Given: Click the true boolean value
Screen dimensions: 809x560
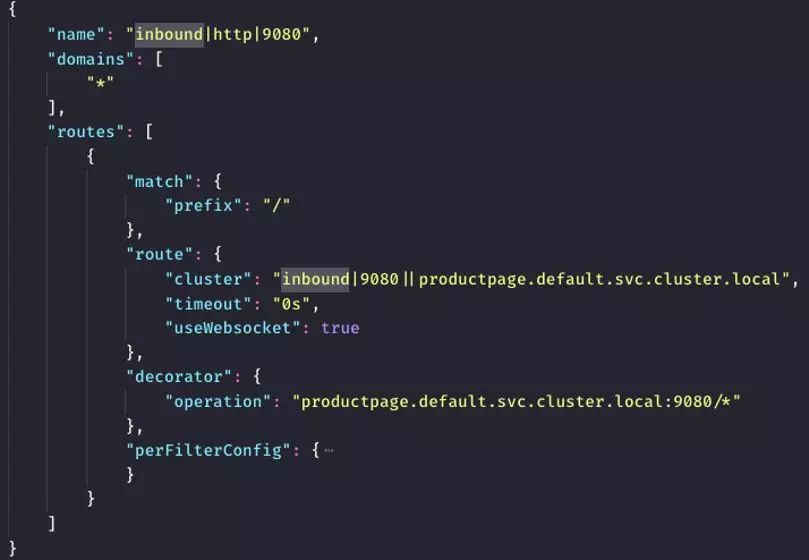Looking at the screenshot, I should coord(340,328).
